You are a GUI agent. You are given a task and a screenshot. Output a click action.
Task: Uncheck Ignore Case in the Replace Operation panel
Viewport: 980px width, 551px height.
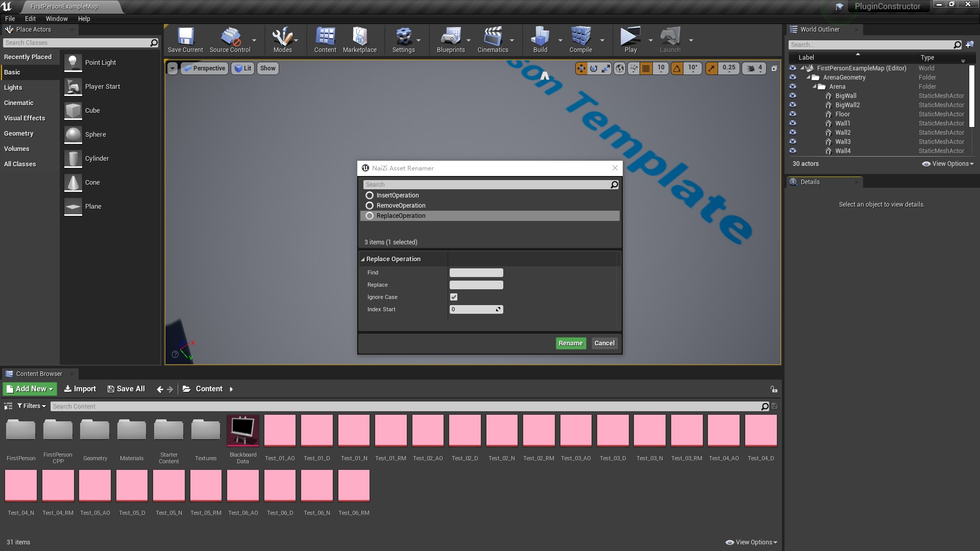[454, 297]
